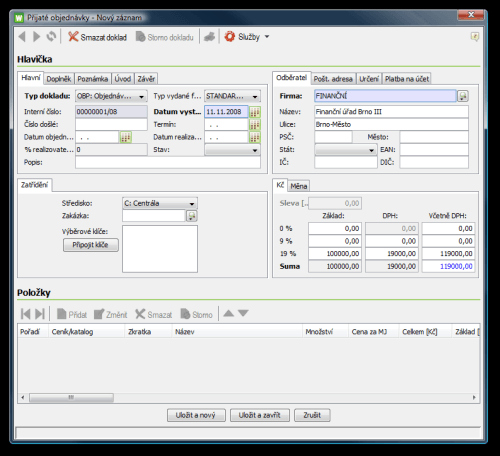Click the horizontal scrollbar thumb in Položky
Screen dimensions: 500x456
tap(71, 398)
